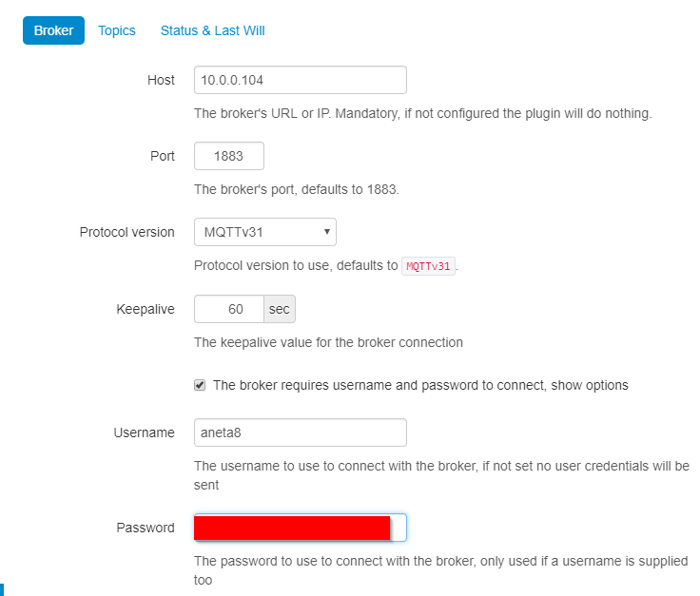Viewport: 700px width, 596px height.
Task: Click the Port field label
Action: (x=163, y=156)
